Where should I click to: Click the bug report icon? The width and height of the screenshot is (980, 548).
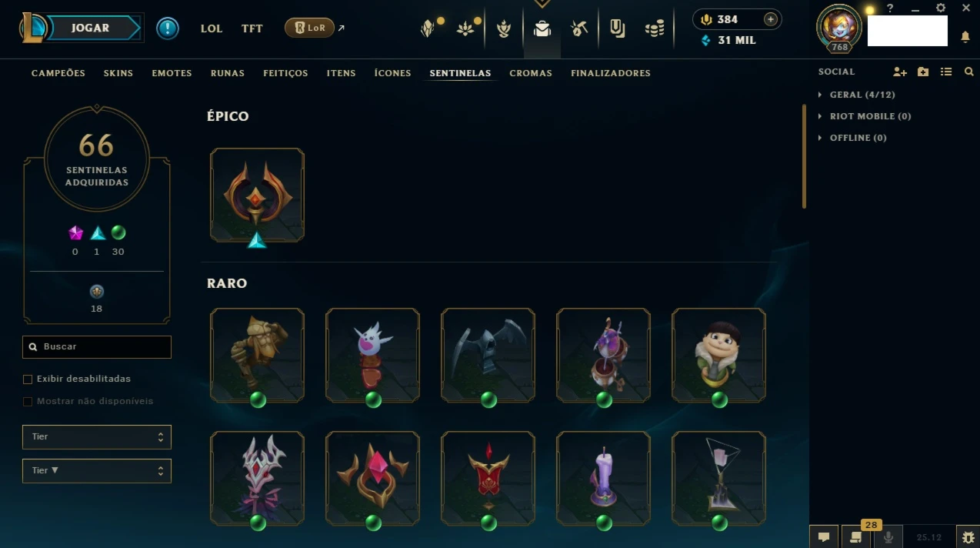[968, 536]
